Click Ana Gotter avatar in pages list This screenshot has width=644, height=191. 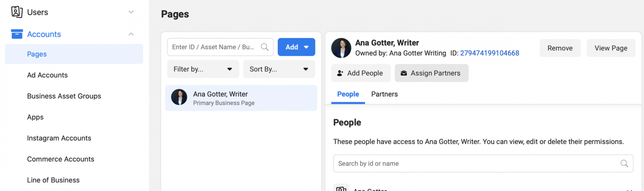pos(179,97)
